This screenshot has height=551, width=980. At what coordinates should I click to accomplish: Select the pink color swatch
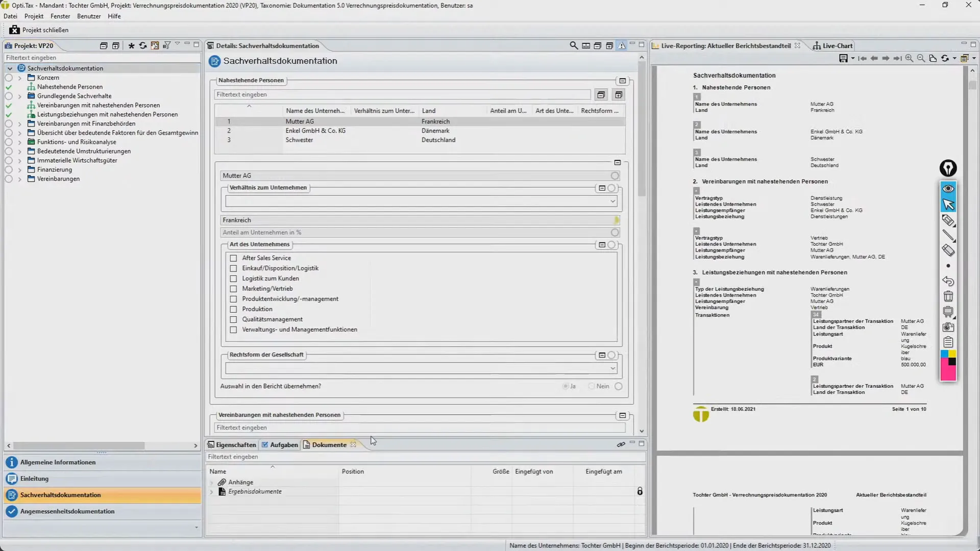948,372
